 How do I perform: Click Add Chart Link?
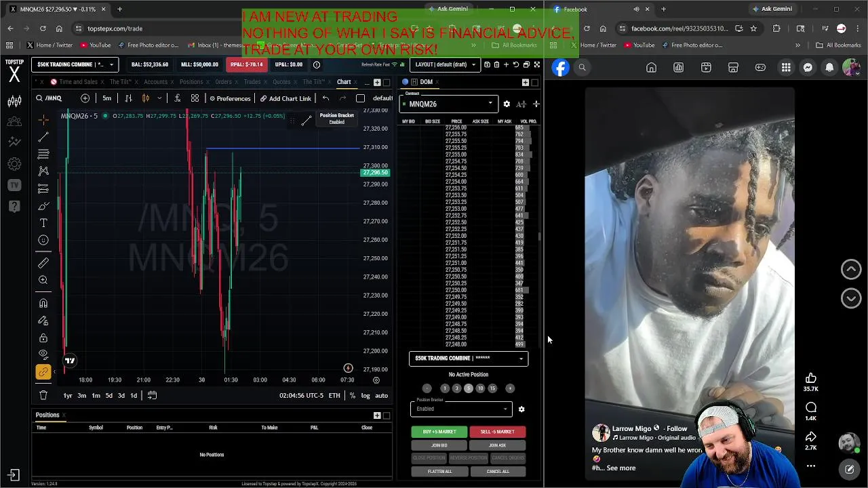(x=285, y=98)
